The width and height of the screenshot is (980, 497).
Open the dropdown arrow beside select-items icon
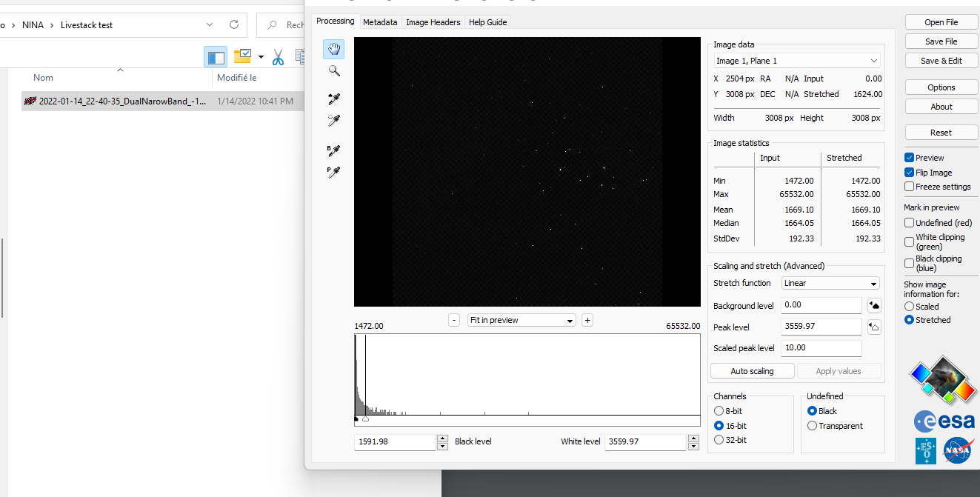point(261,57)
